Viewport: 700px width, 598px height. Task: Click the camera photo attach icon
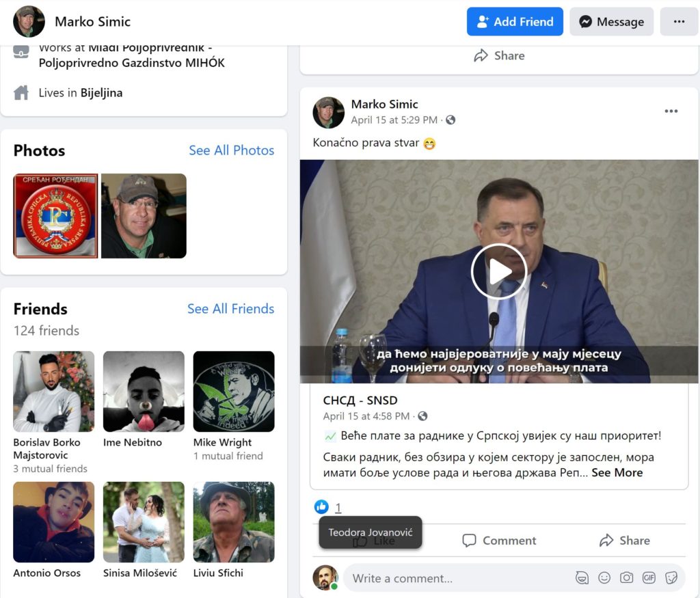[x=626, y=577]
